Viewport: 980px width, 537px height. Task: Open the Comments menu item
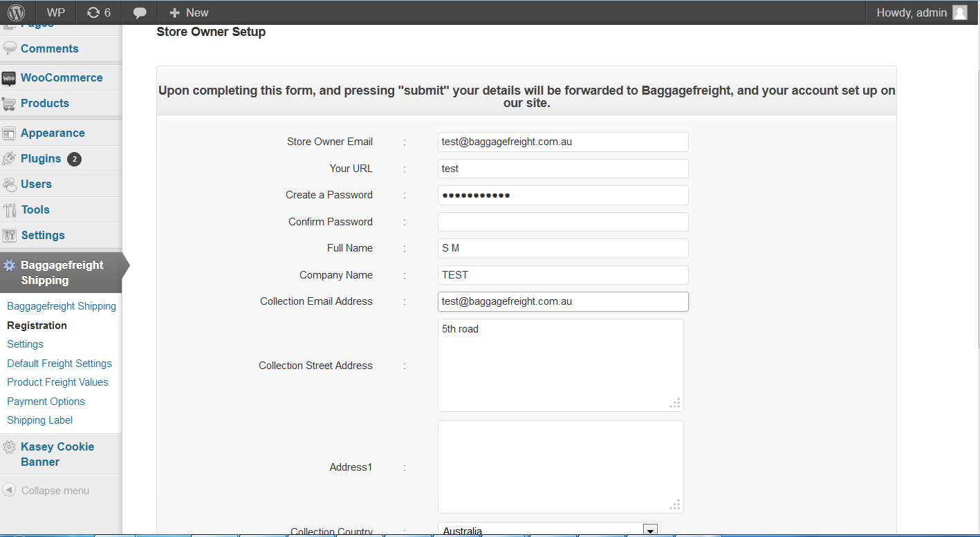pos(50,48)
